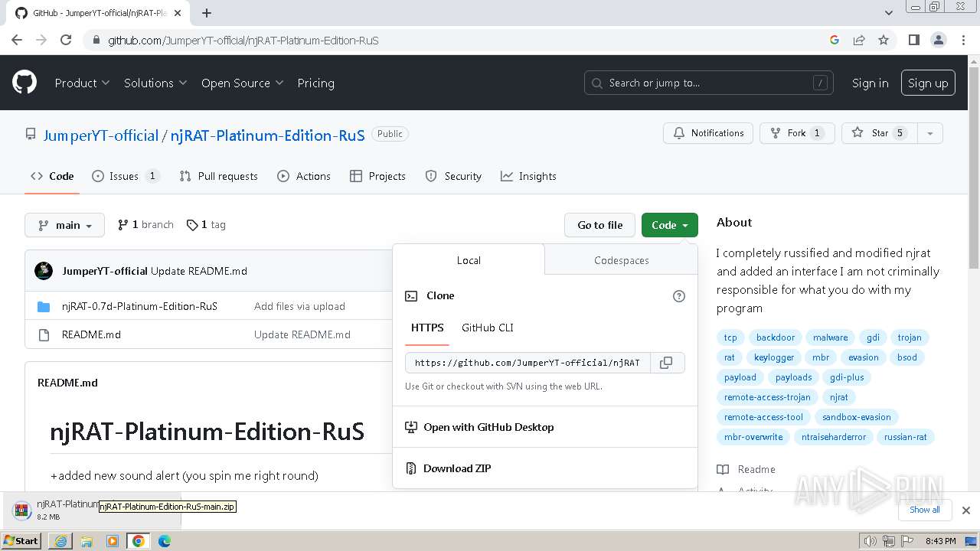
Task: Click the browser address bar
Action: 459,40
